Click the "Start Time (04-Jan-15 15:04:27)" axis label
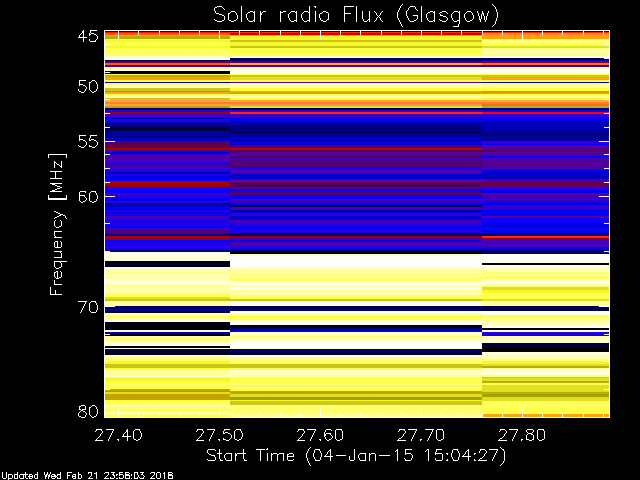The height and width of the screenshot is (480, 640). pyautogui.click(x=356, y=456)
